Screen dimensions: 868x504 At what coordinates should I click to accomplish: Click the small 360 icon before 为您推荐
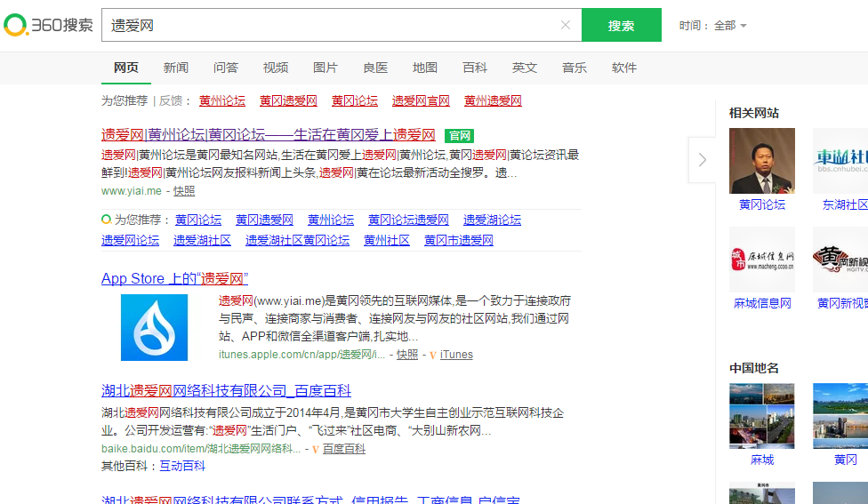point(107,220)
